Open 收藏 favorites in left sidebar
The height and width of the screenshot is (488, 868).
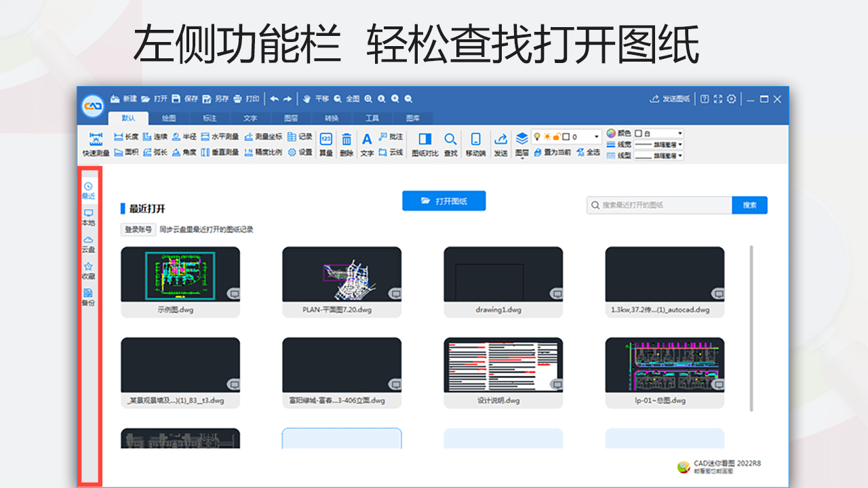point(88,270)
